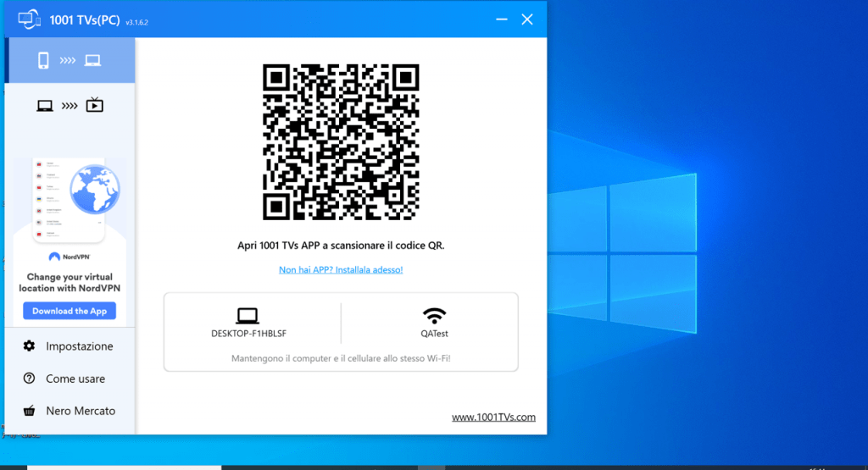Click the NordVPN logo in the ad
Image resolution: width=868 pixels, height=470 pixels.
(x=70, y=257)
